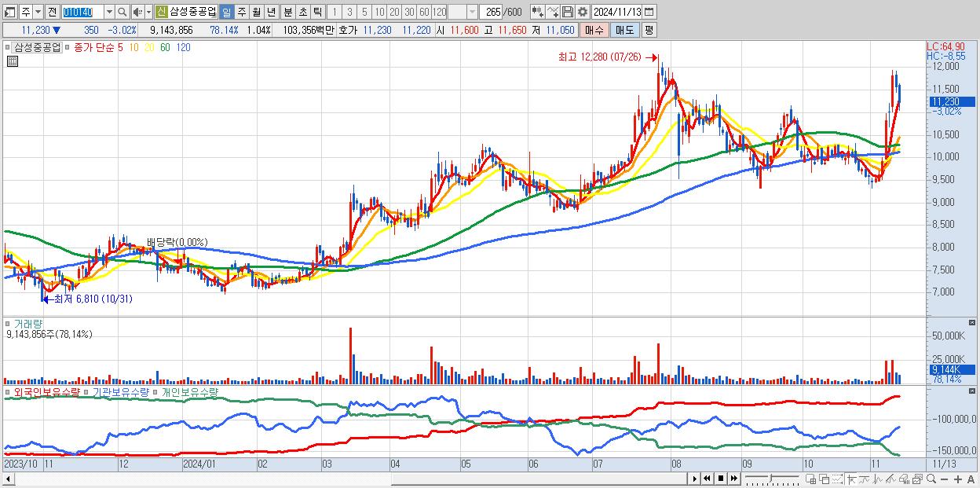Click the stock code input field 010140
This screenshot has width=980, height=488.
coord(82,12)
